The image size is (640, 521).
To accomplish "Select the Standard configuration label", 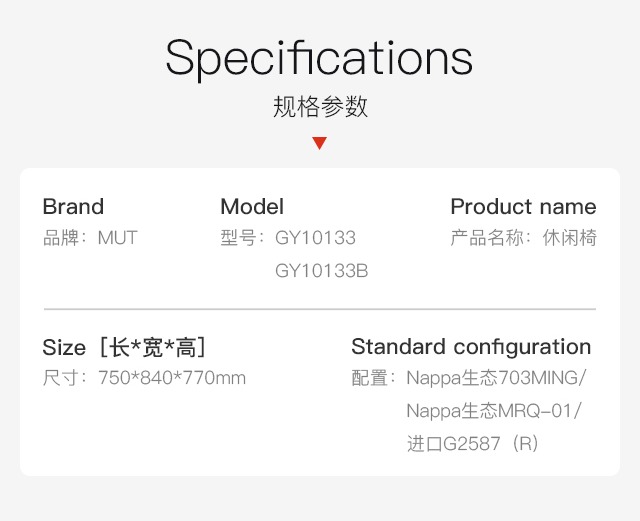I will (471, 347).
